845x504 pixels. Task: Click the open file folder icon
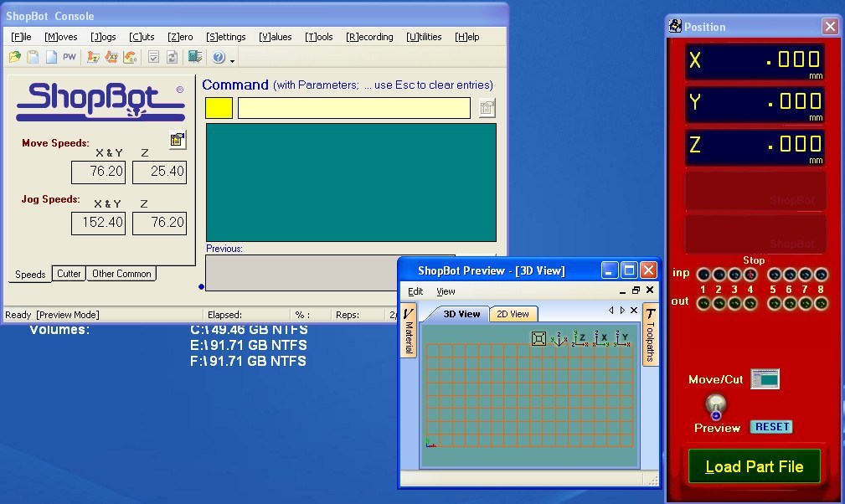coord(14,57)
